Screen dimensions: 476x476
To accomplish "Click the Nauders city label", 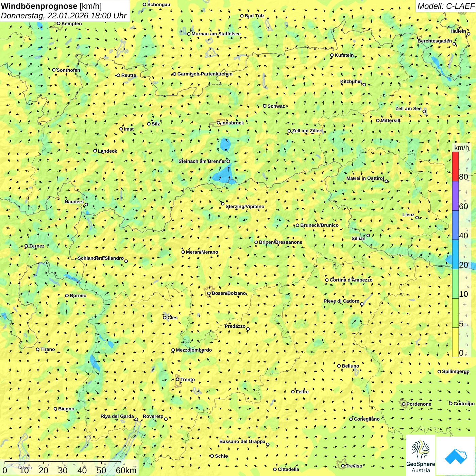I will 74,202.
